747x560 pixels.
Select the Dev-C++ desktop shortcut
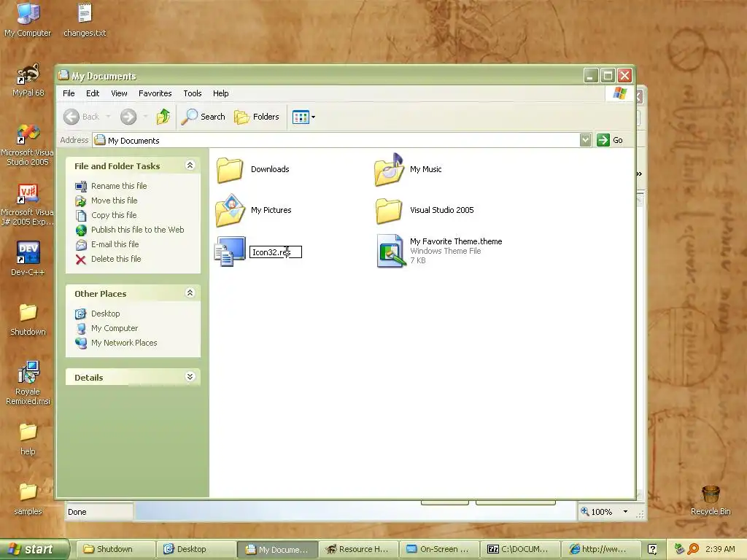pos(28,258)
